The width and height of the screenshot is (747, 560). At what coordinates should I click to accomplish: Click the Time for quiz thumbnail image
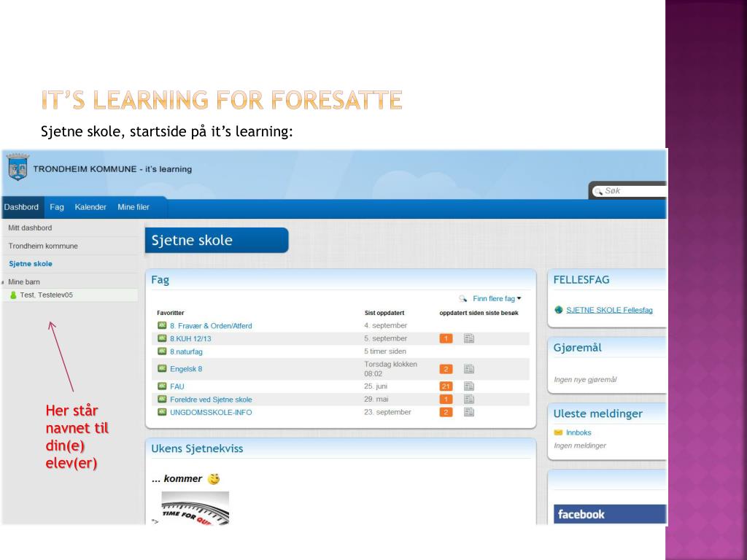point(196,508)
